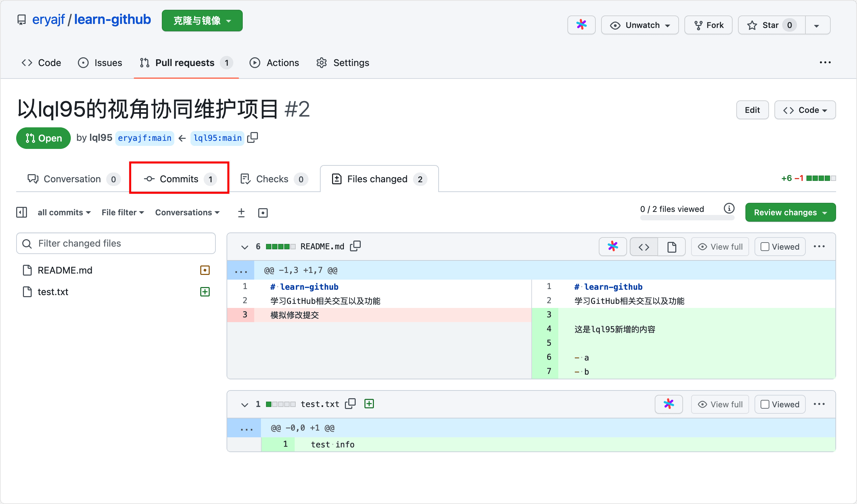Copy README.md file path
857x504 pixels.
tap(355, 246)
